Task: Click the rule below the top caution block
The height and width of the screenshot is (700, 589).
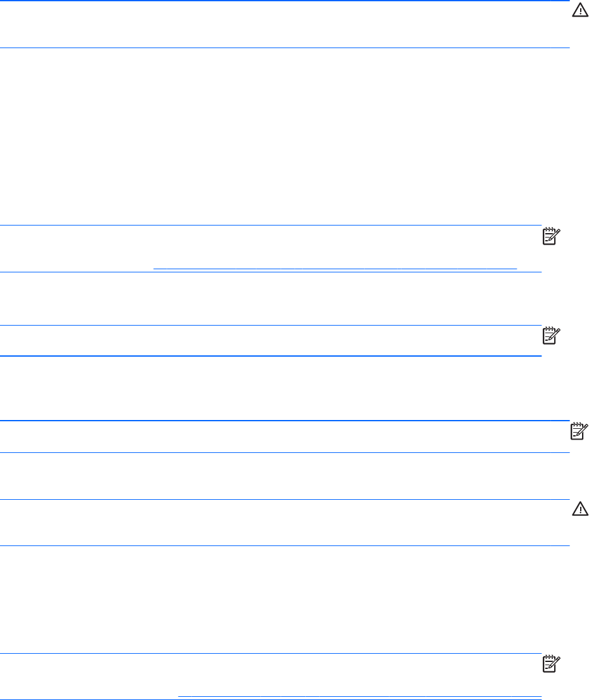Action: [x=285, y=48]
